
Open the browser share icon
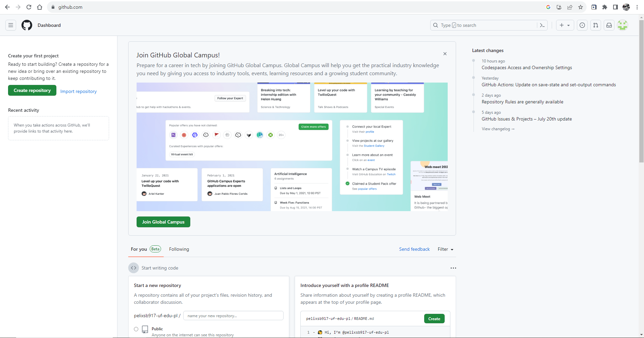click(x=570, y=7)
